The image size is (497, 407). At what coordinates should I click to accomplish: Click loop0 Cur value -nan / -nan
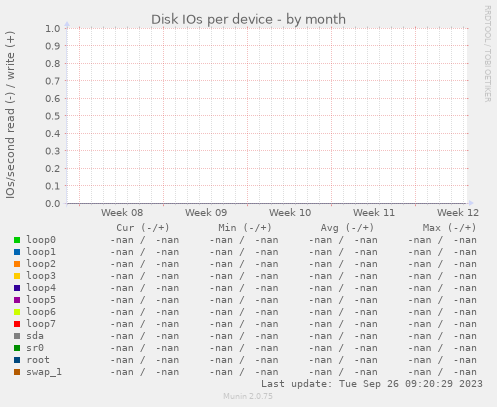pos(145,240)
